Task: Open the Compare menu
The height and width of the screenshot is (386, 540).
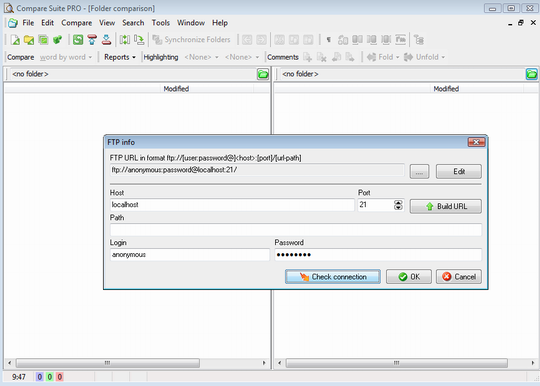Action: (x=76, y=23)
